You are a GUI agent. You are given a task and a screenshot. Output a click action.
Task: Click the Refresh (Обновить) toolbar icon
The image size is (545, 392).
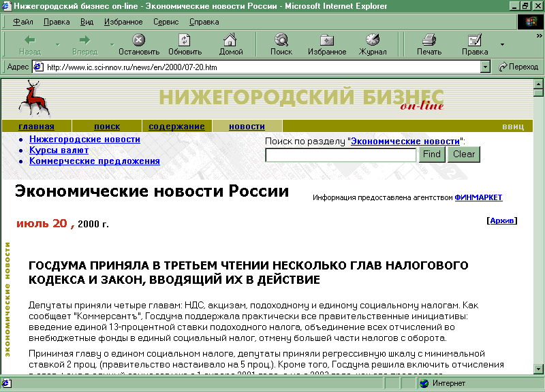[x=185, y=40]
